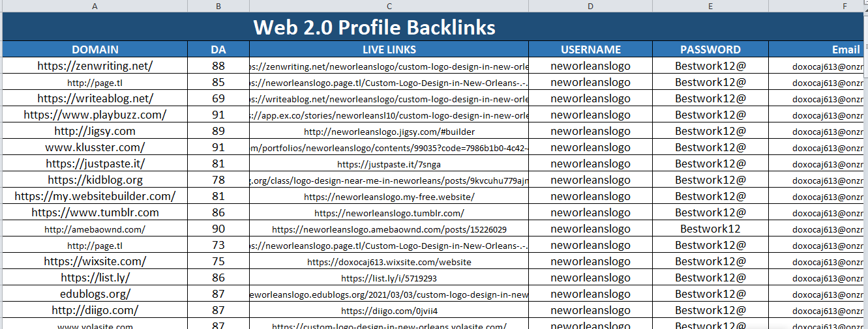Select the 'Bestwork12' password without @ sign

pos(711,229)
